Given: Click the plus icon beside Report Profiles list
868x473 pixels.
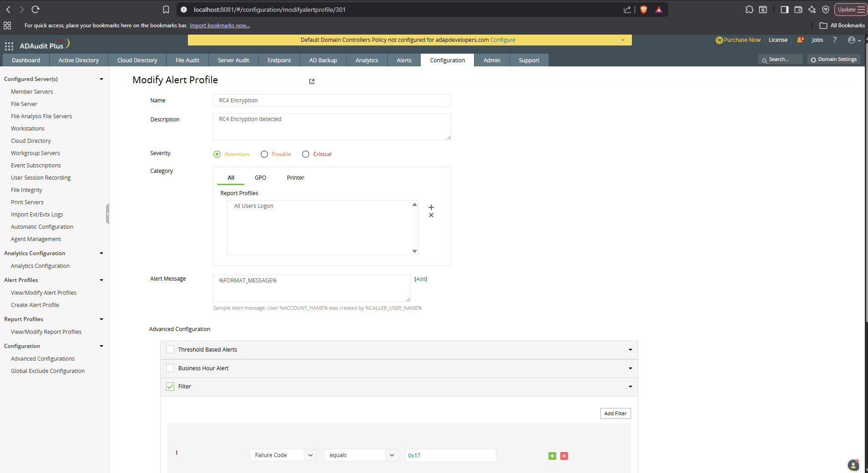Looking at the screenshot, I should [431, 207].
